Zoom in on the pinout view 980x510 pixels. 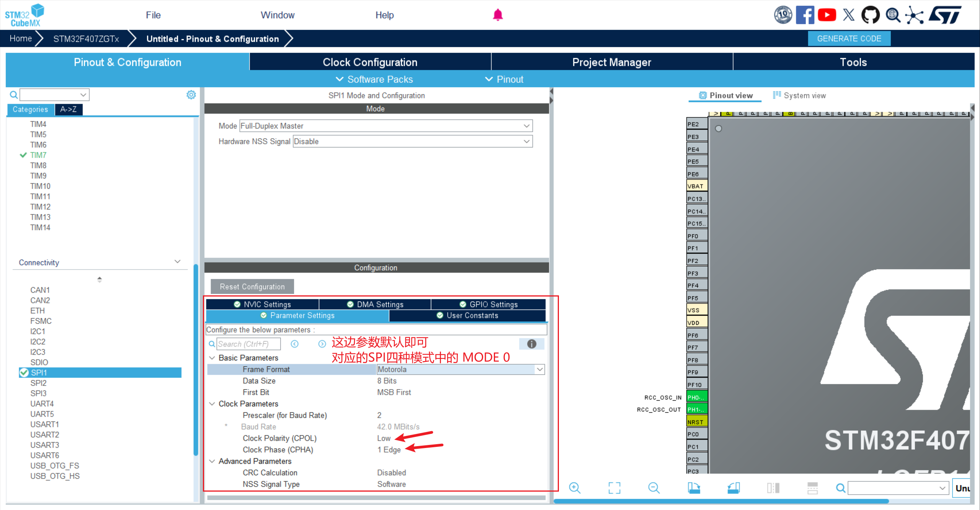(x=575, y=488)
